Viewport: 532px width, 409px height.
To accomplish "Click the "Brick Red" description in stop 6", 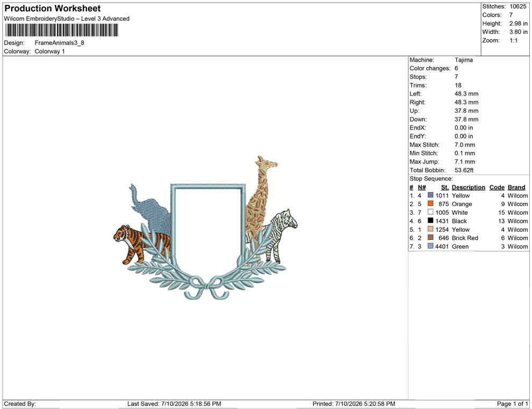I will click(x=465, y=238).
